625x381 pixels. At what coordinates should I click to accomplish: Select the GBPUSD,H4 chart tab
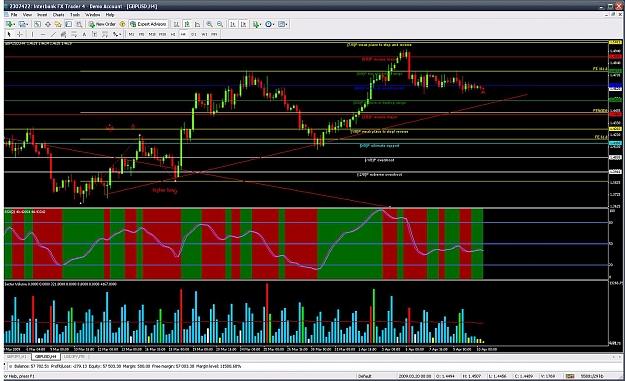(45, 356)
